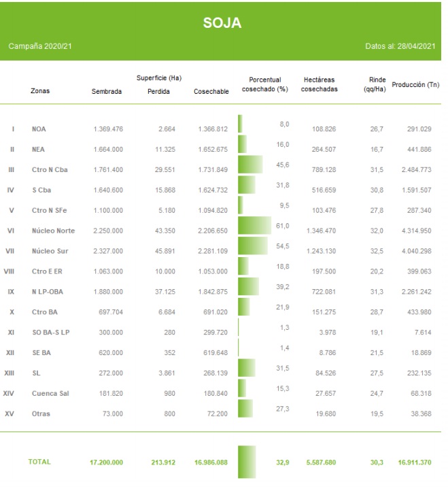
Task: Select the Cuenca Sal zone row label
Action: point(50,393)
